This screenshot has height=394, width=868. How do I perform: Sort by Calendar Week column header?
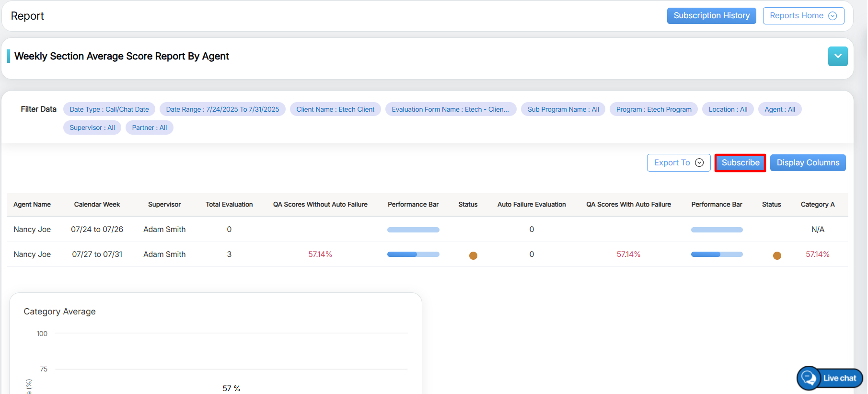97,204
